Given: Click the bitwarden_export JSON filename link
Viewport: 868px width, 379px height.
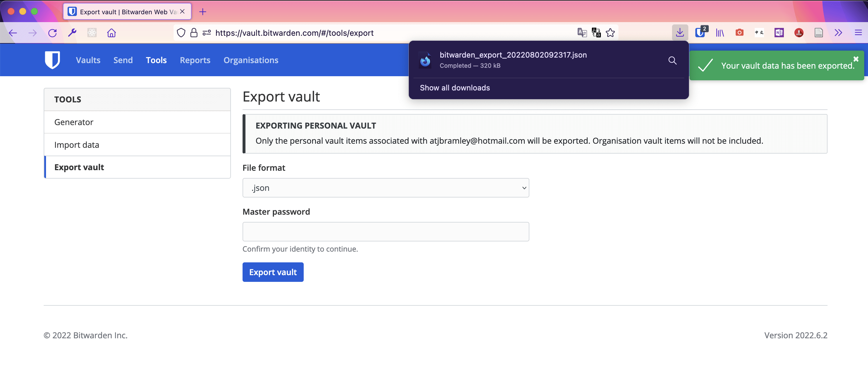Looking at the screenshot, I should pyautogui.click(x=513, y=54).
